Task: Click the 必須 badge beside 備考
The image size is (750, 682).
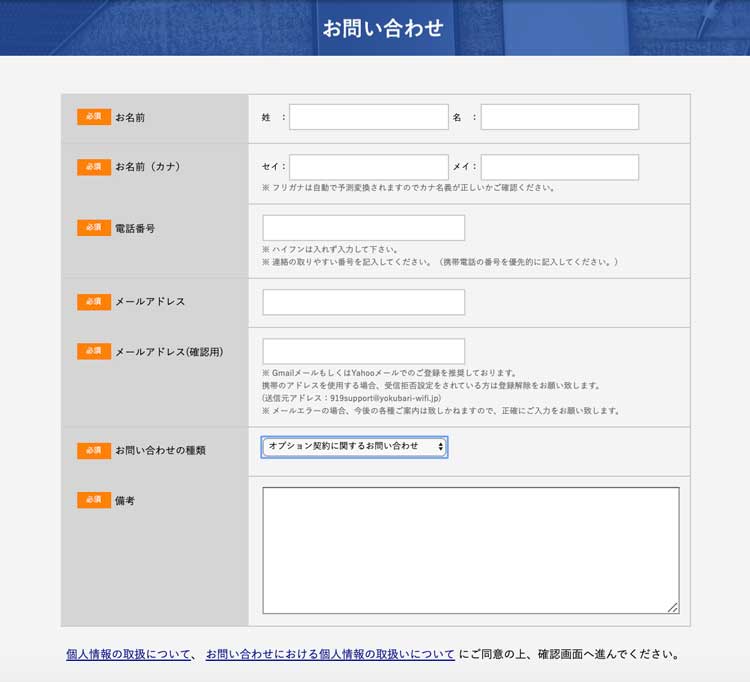Action: (x=94, y=500)
